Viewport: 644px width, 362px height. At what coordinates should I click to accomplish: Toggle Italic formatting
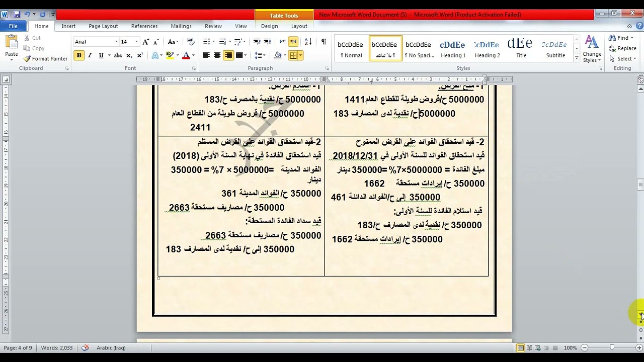90,55
